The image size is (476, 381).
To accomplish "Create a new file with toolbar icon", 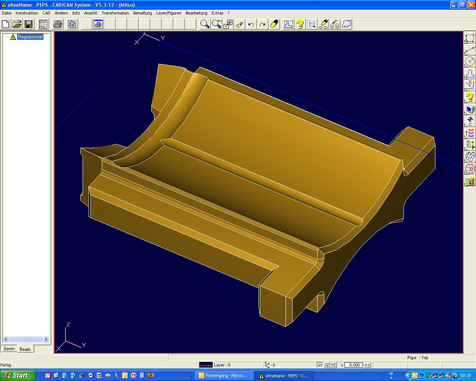I will (x=5, y=24).
